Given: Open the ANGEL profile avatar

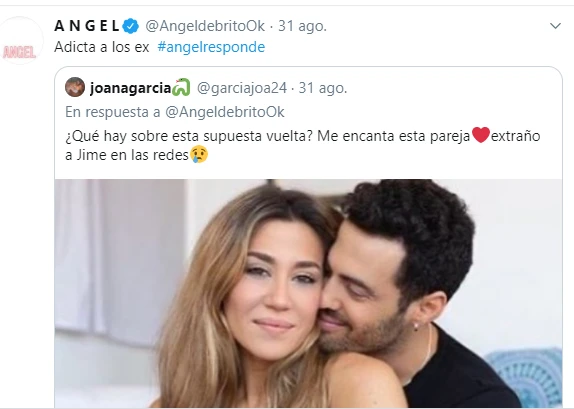Looking at the screenshot, I should (x=19, y=41).
